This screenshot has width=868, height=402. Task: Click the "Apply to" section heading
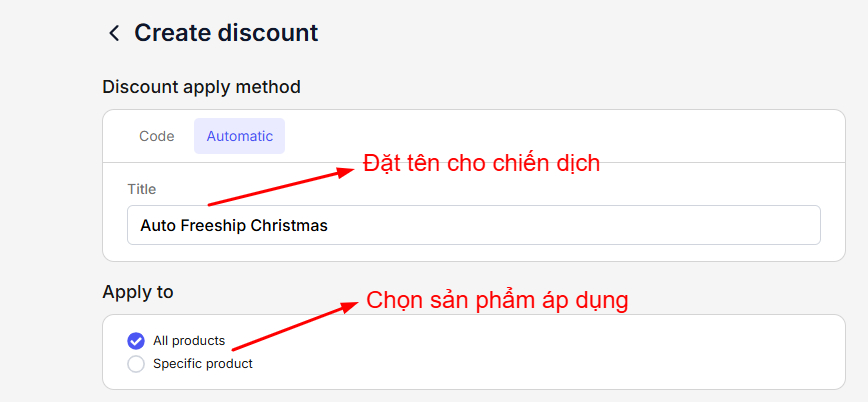(138, 292)
